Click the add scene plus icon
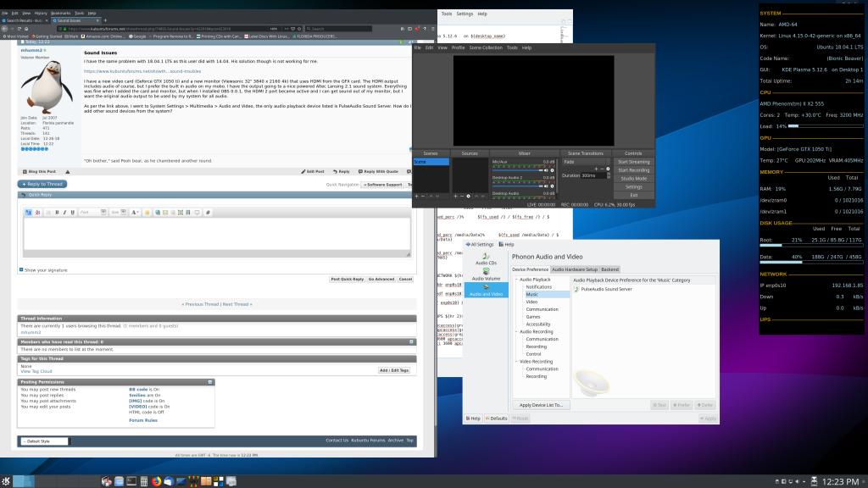Viewport: 868px width, 488px height. 416,196
